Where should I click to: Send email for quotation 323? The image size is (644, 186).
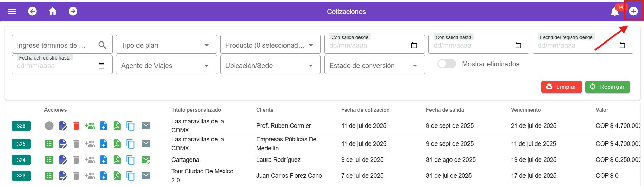146,176
